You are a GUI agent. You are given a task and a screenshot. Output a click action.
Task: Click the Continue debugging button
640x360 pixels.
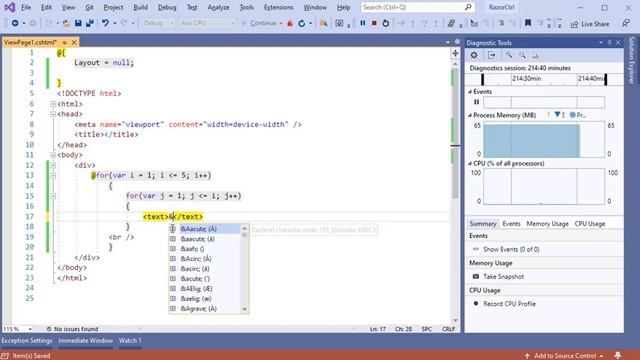pyautogui.click(x=259, y=23)
